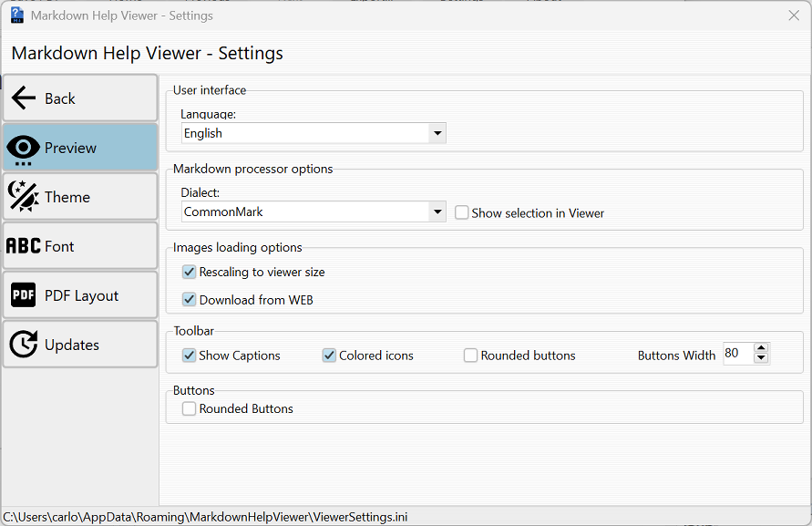The height and width of the screenshot is (526, 812).
Task: Click the Markdown Help Viewer title bar icon
Action: tap(17, 15)
